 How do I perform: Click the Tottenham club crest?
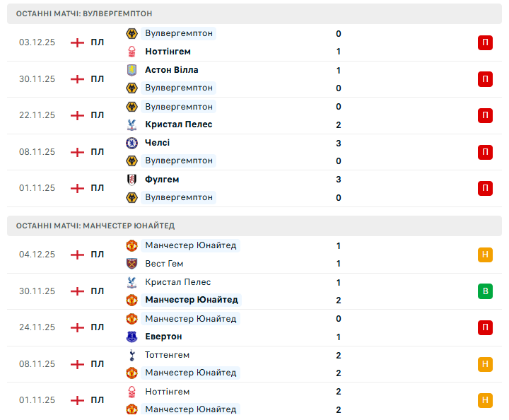tap(131, 355)
